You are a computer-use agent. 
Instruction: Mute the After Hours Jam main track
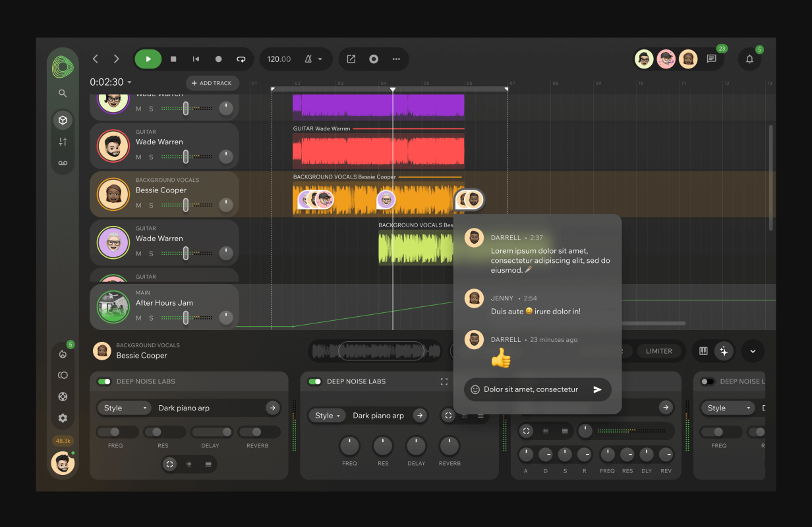(x=138, y=318)
